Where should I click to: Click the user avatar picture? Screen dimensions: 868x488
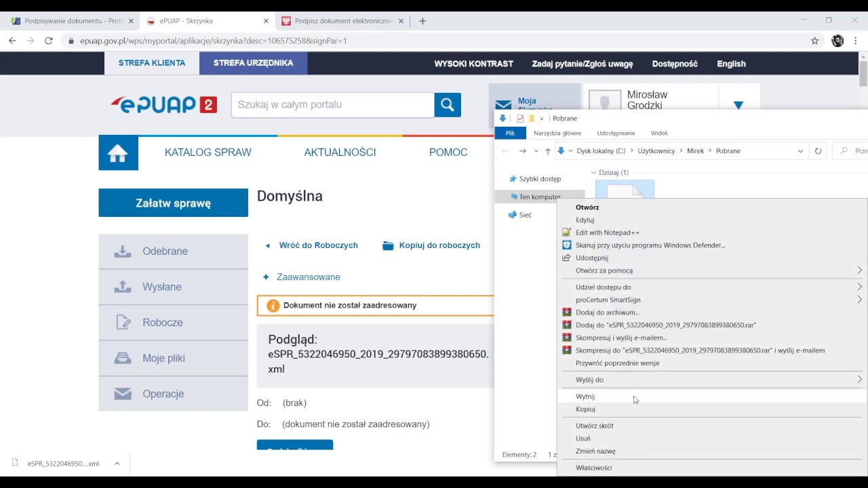(605, 100)
